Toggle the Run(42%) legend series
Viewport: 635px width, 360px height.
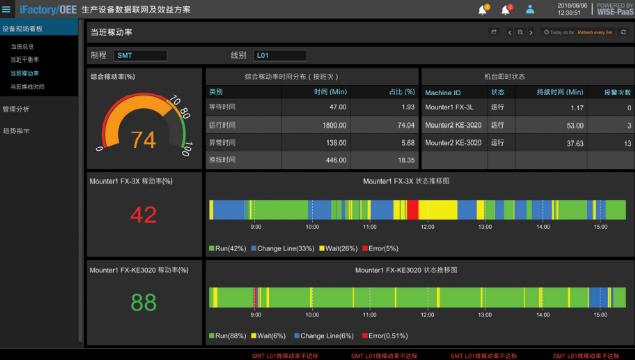click(228, 248)
